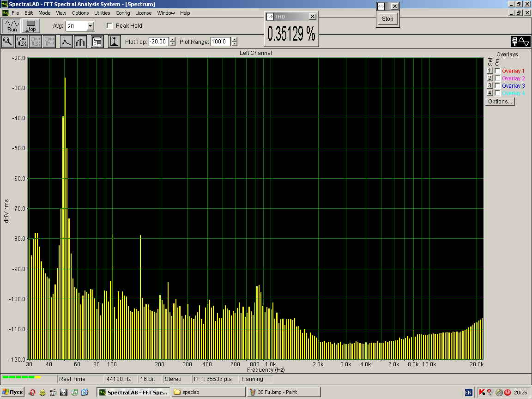Click the Media Player Classic quick launch icon

pyautogui.click(x=53, y=392)
